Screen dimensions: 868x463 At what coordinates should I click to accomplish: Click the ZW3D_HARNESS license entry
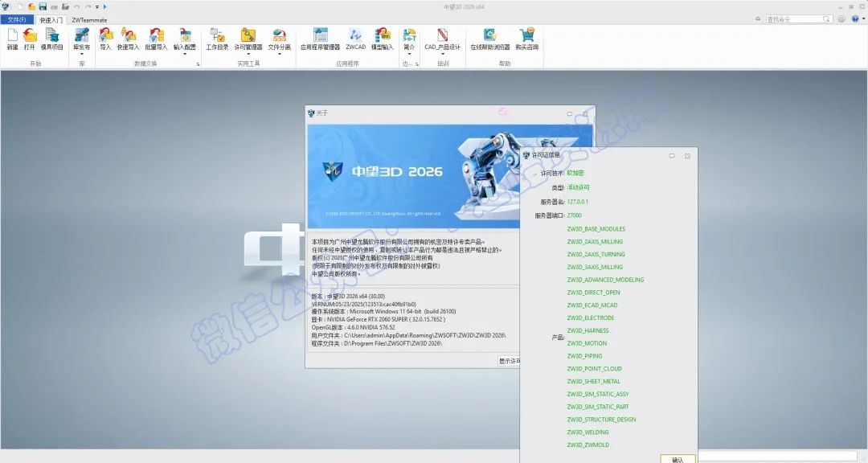pos(588,330)
